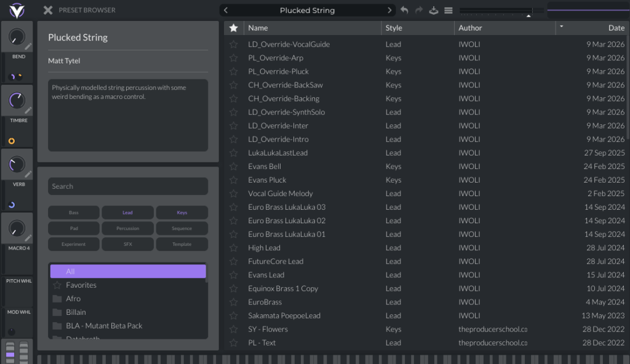This screenshot has width=630, height=364.
Task: Select the Afro folder
Action: tap(73, 299)
